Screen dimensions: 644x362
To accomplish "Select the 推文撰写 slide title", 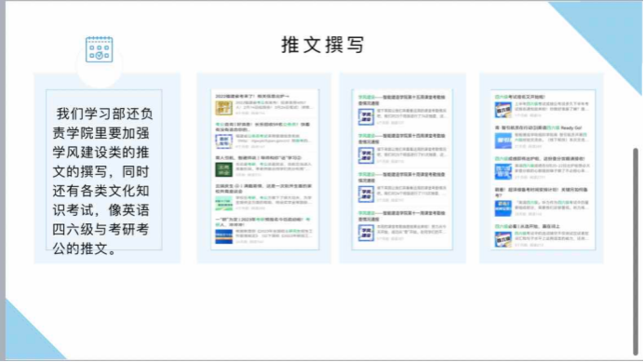I will coord(323,45).
